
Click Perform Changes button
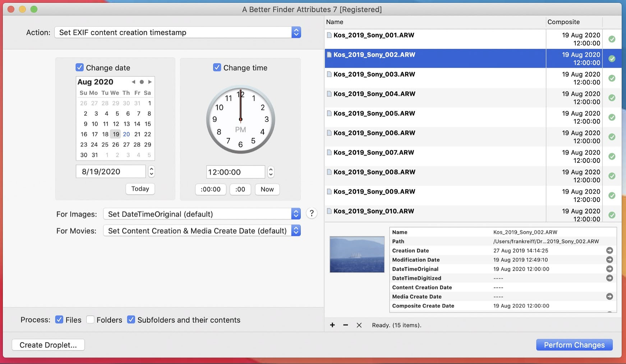coord(574,345)
